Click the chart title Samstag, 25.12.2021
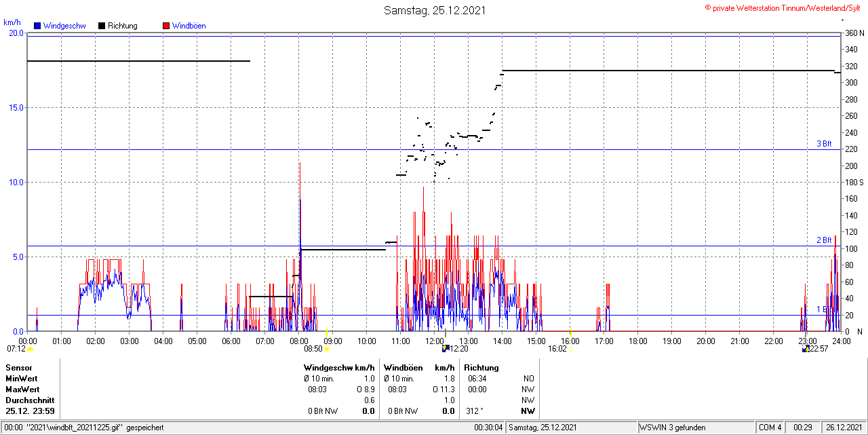The width and height of the screenshot is (868, 435). pyautogui.click(x=435, y=10)
